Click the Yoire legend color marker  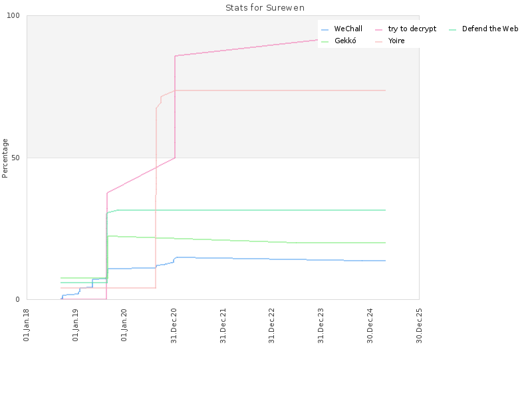click(x=380, y=41)
